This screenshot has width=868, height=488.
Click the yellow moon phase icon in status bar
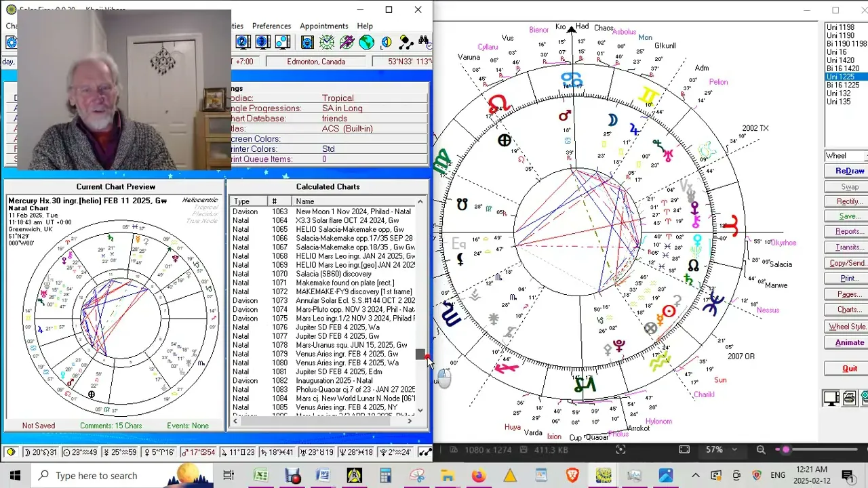[11, 452]
